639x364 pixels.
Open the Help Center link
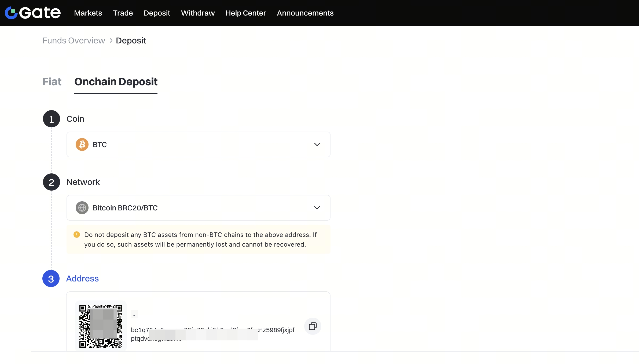[x=246, y=13]
